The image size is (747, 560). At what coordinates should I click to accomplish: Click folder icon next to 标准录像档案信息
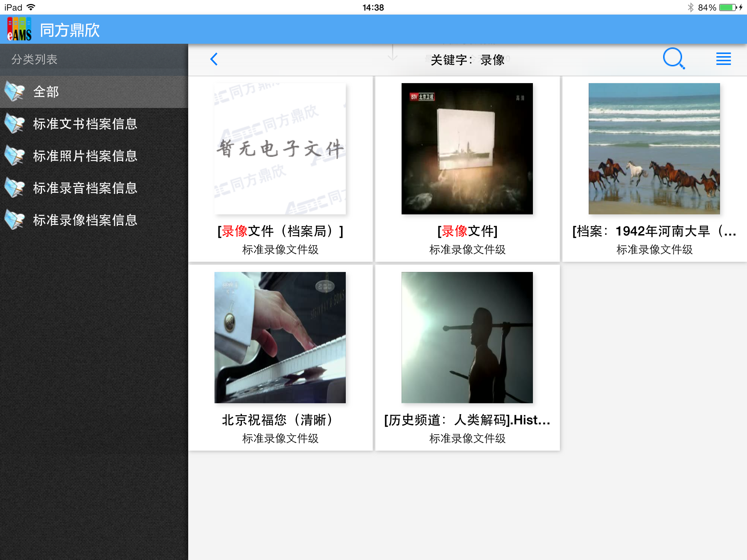(15, 220)
